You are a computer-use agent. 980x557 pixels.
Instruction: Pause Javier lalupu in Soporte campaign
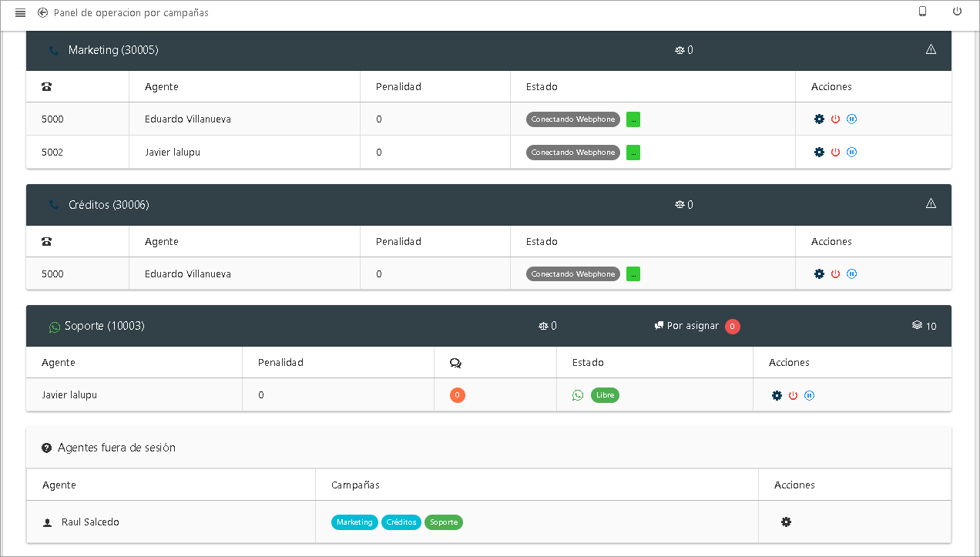(809, 396)
